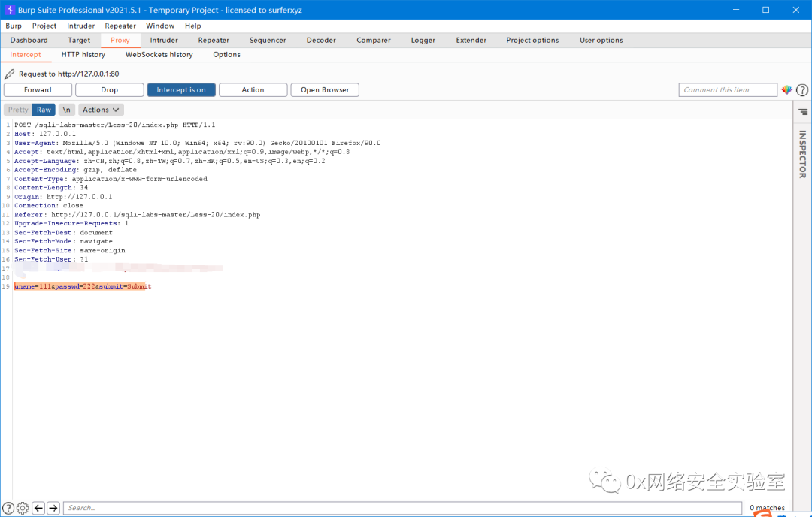Click the Connection: close line
Screen dimensions: 812x517
point(49,206)
